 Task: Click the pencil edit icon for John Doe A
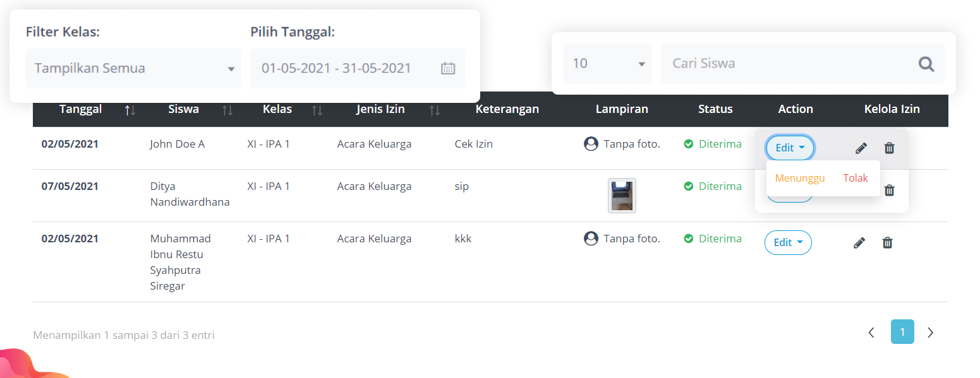(x=861, y=148)
